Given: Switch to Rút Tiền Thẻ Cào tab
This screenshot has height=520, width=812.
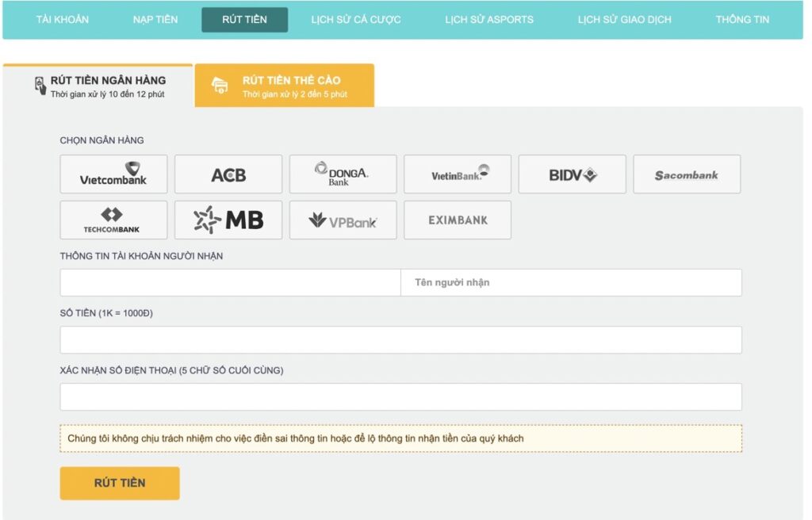Looking at the screenshot, I should coord(284,86).
